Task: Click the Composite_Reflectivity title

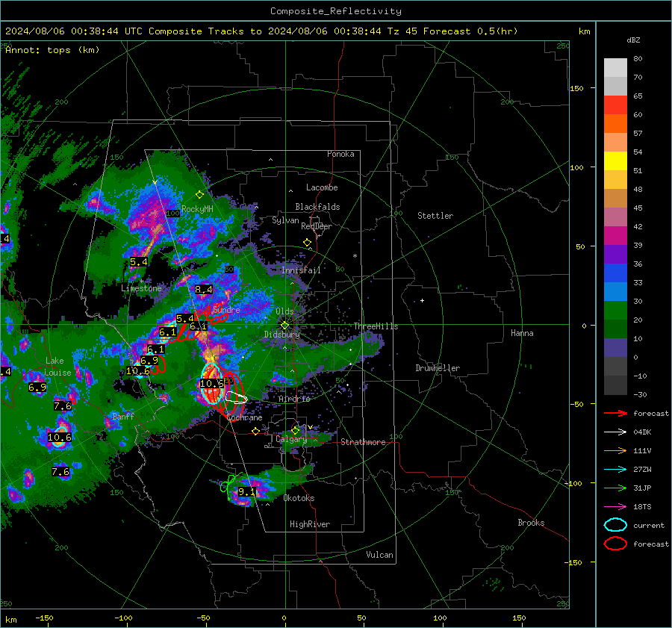Action: click(335, 11)
